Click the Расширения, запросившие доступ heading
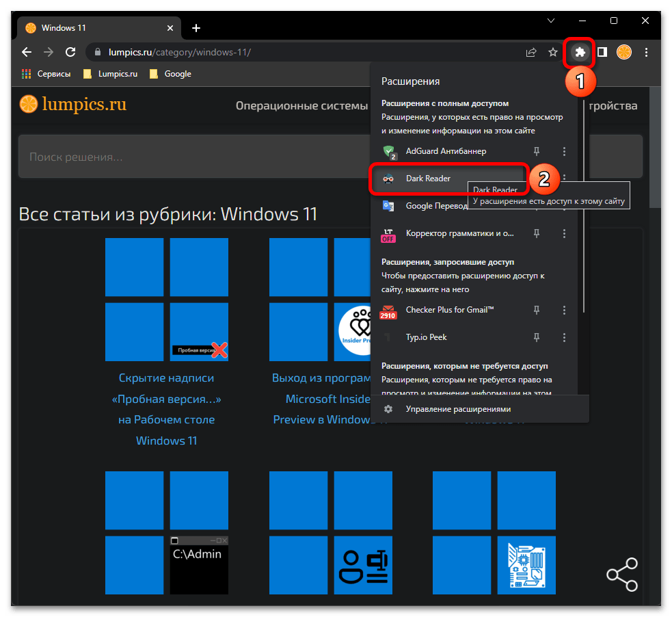Image resolution: width=672 pixels, height=617 pixels. click(447, 262)
